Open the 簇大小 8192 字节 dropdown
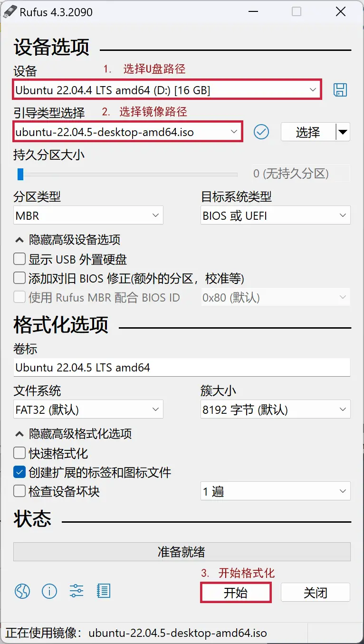 (276, 410)
